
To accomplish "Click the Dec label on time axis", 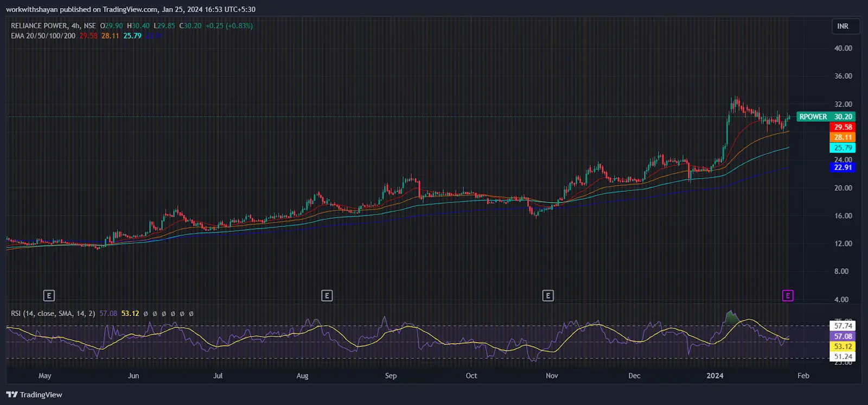I will (x=634, y=376).
